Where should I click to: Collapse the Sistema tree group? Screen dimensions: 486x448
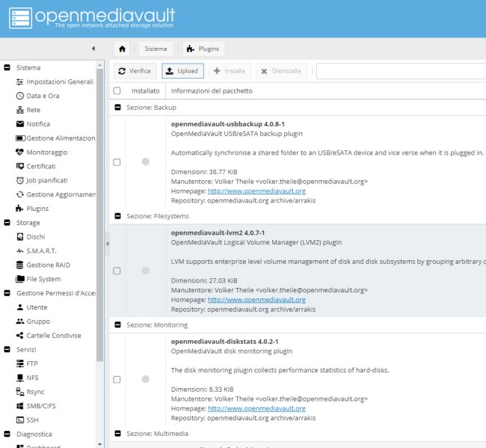coord(7,67)
